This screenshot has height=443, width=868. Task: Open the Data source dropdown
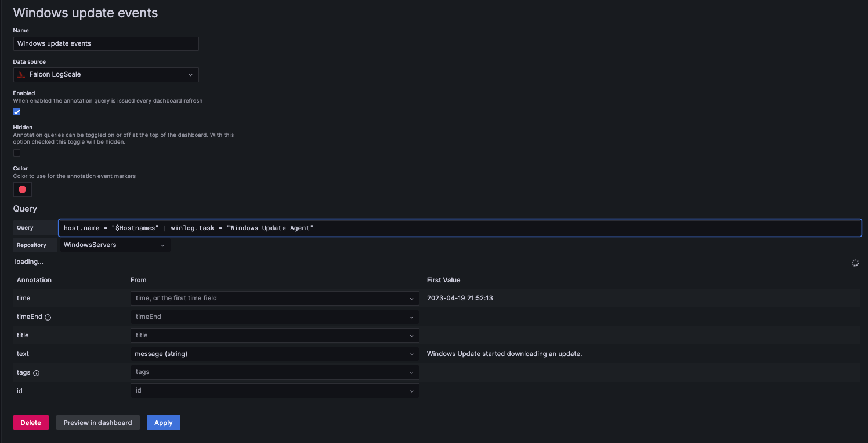tap(106, 75)
